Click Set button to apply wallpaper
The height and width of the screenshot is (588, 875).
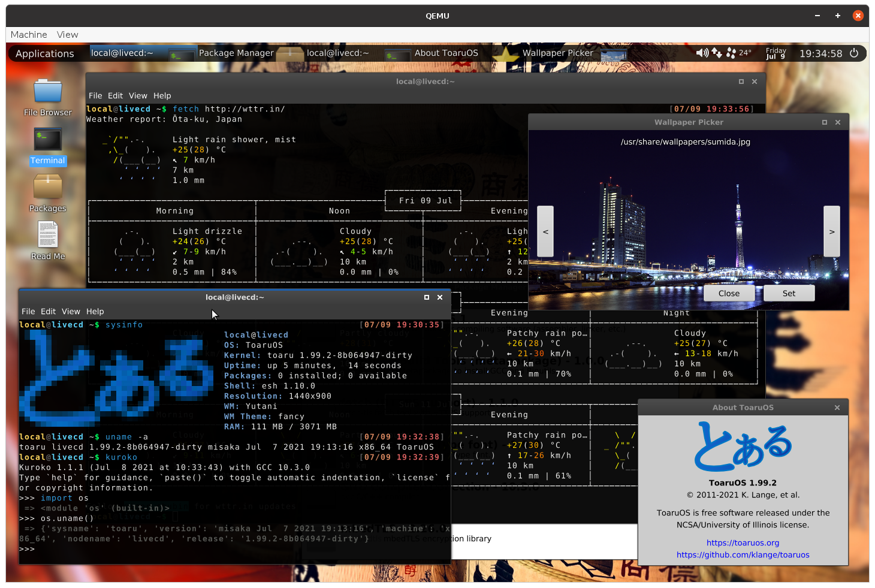789,293
